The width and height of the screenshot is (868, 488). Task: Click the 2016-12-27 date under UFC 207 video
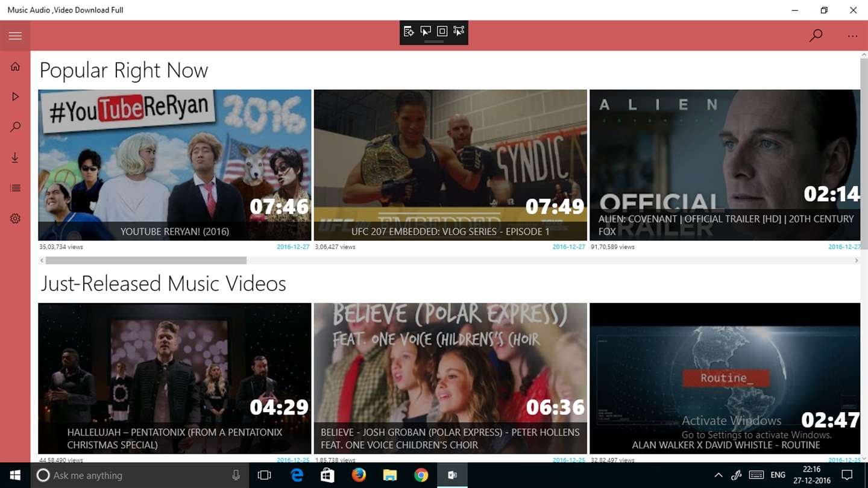(568, 247)
